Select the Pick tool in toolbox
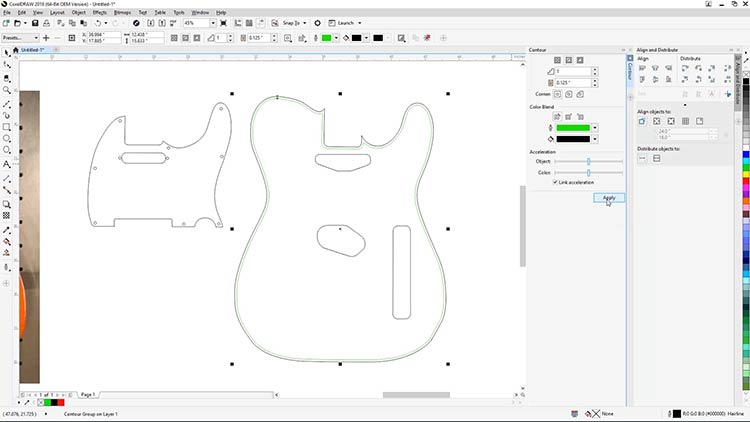Viewport: 750px width, 422px height. click(x=6, y=53)
